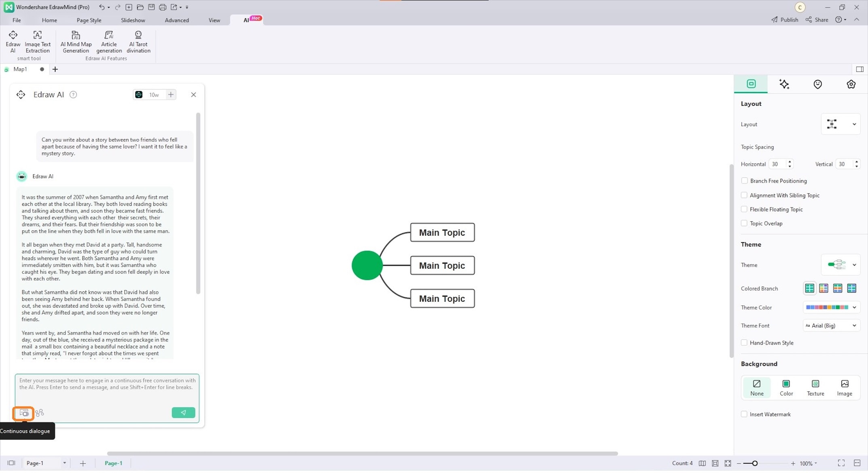Click the Insert Watermark button

click(x=744, y=413)
